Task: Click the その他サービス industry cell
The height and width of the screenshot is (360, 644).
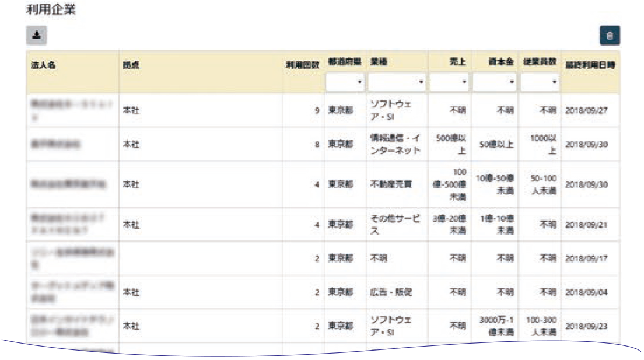Action: pyautogui.click(x=395, y=225)
